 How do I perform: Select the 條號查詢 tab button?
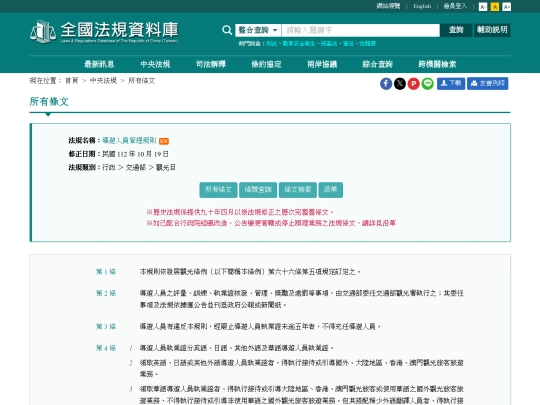[x=258, y=190]
